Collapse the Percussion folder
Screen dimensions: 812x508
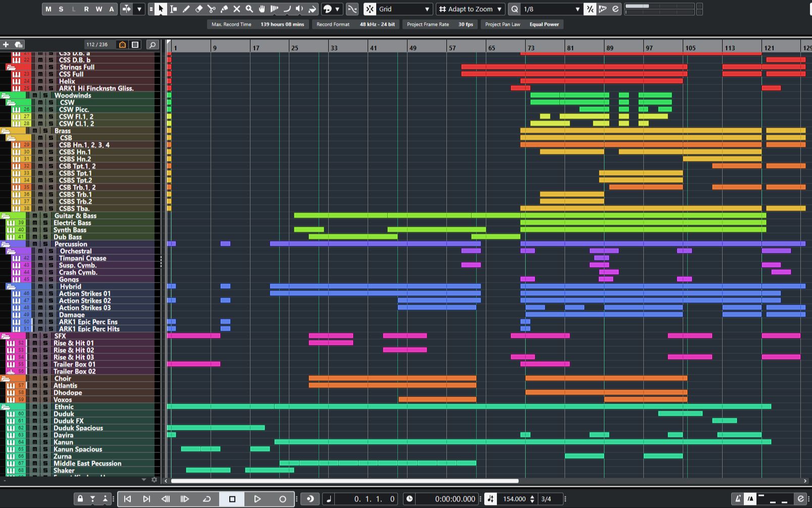click(x=6, y=244)
